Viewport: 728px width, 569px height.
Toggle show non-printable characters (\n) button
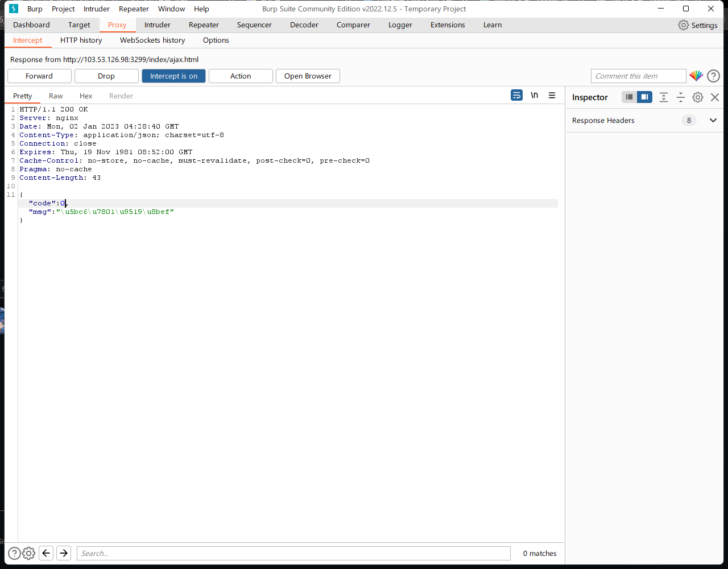coord(534,96)
